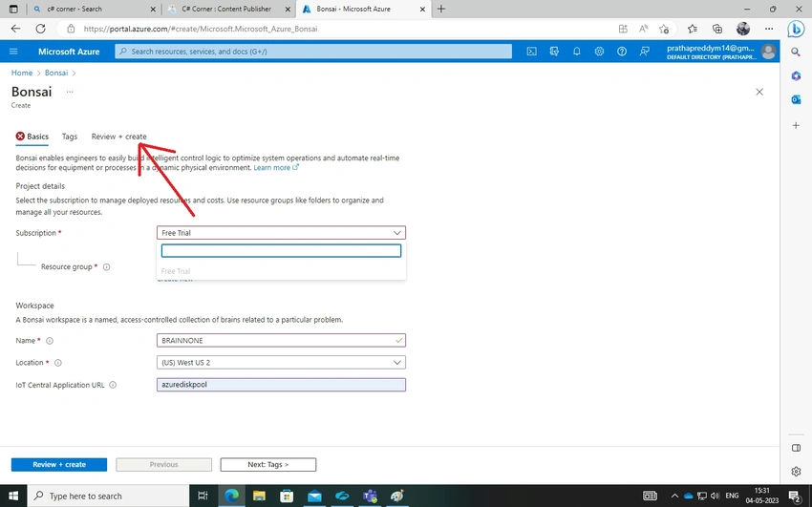Open the Edge browser profile picture
Viewport: 812px width, 507px height.
[743, 29]
